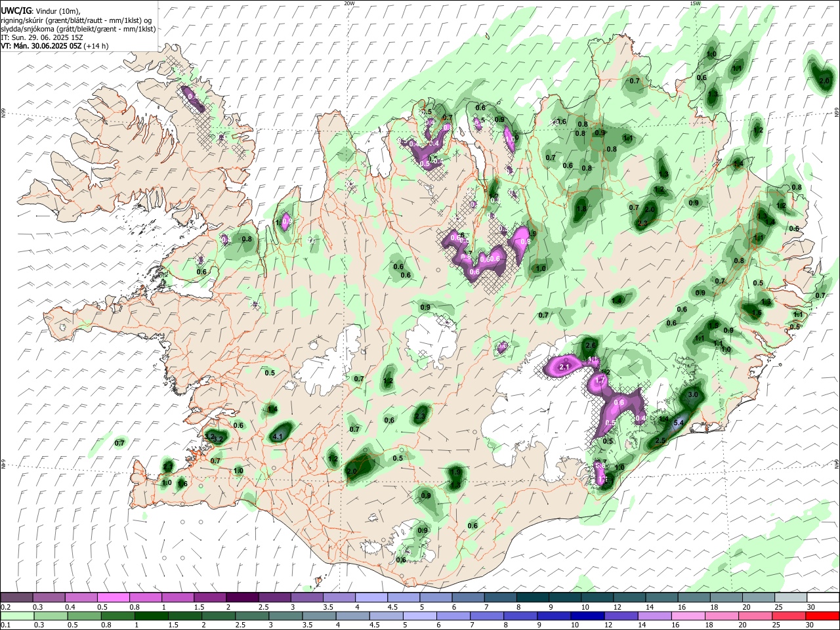Screen dimensions: 840x630
Task: Pick the light pink 16 rain scale swatch
Action: [688, 616]
